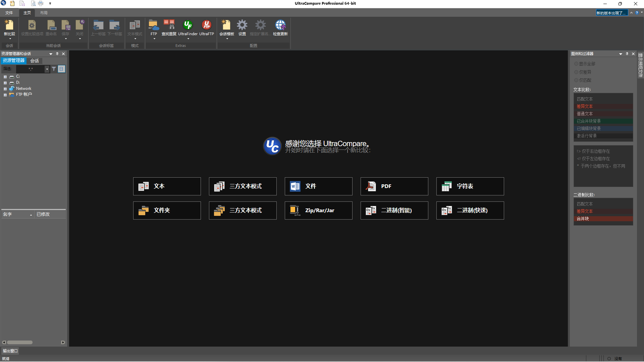Screen dimensions: 644x362
Task: Launch 查找重复 find duplicates
Action: 169,25
